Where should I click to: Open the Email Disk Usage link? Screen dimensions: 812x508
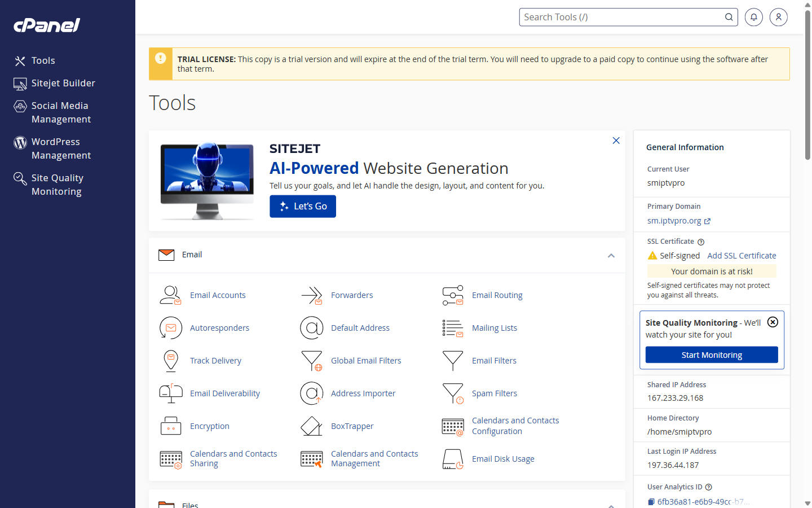coord(503,459)
